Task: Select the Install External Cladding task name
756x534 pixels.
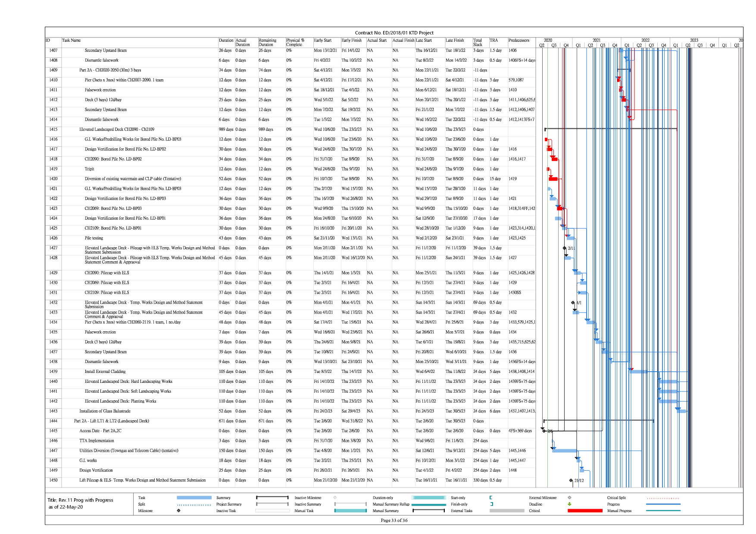Action: pos(105,372)
